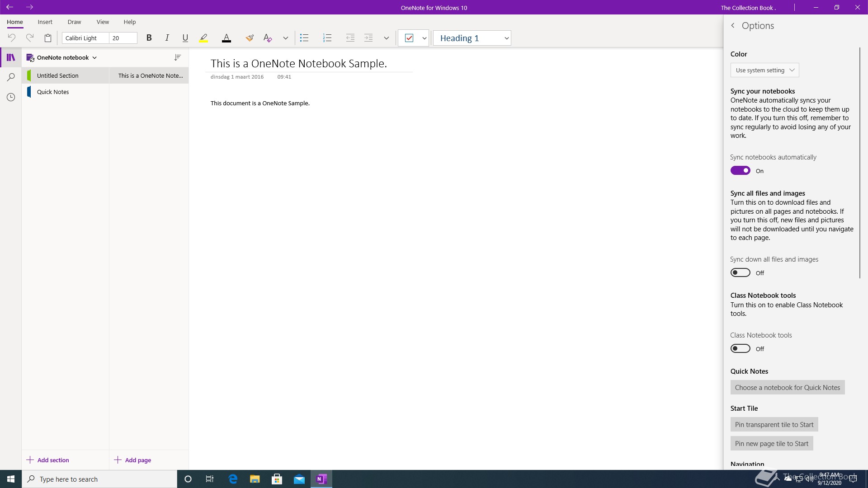
Task: Insert a bulleted list
Action: click(304, 38)
